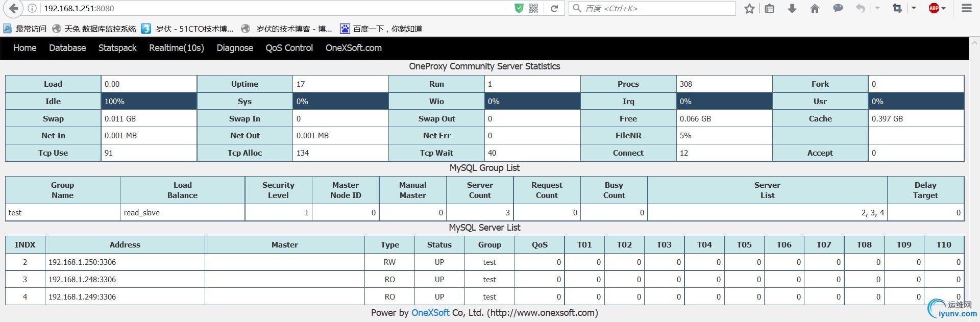The width and height of the screenshot is (980, 322).
Task: Click the T10 column header
Action: click(944, 245)
